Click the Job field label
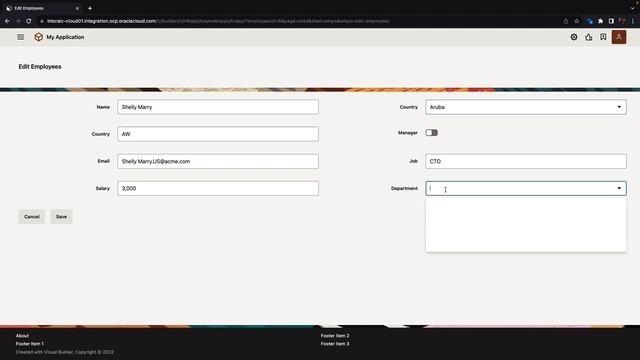 pyautogui.click(x=413, y=161)
